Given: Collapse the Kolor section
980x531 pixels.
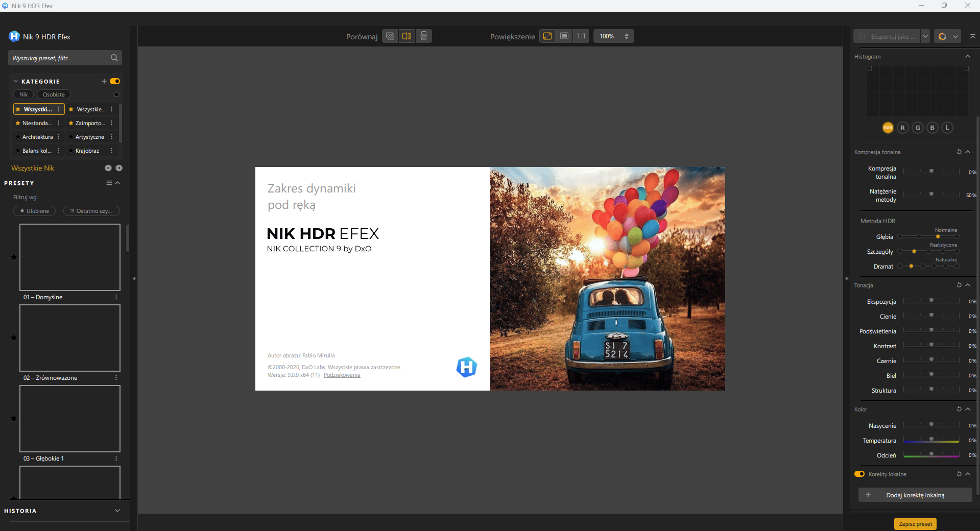Looking at the screenshot, I should [x=968, y=409].
